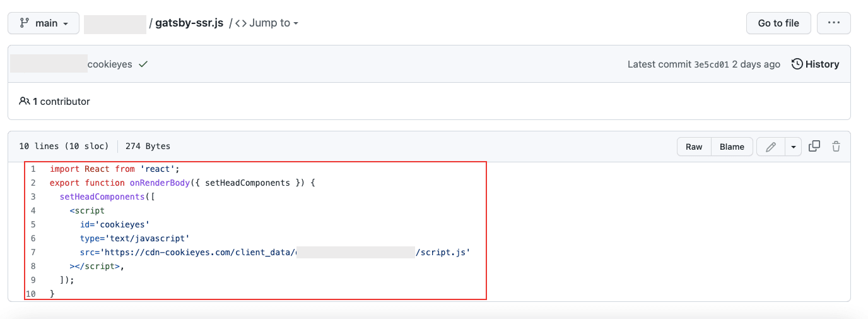Click the code brackets icon beside Jump to
Viewport: 868px width, 319px height.
(241, 23)
